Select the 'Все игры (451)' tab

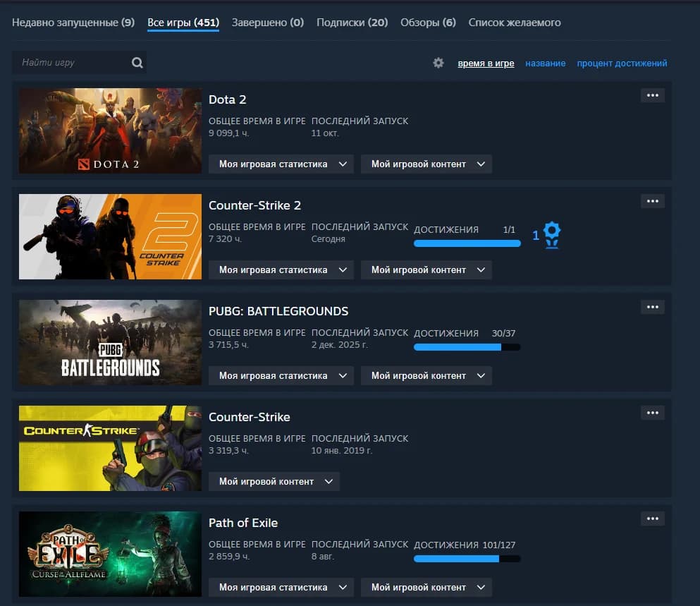click(x=183, y=23)
